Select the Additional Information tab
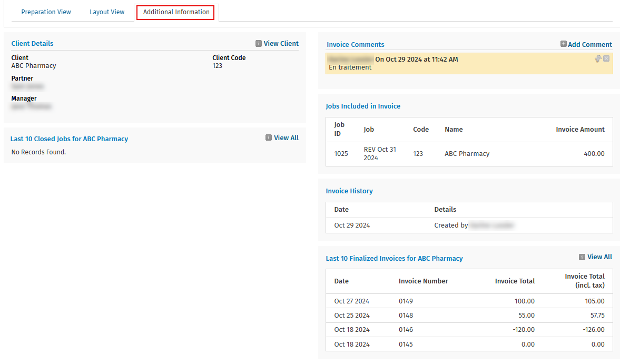The height and width of the screenshot is (364, 620). pos(176,12)
